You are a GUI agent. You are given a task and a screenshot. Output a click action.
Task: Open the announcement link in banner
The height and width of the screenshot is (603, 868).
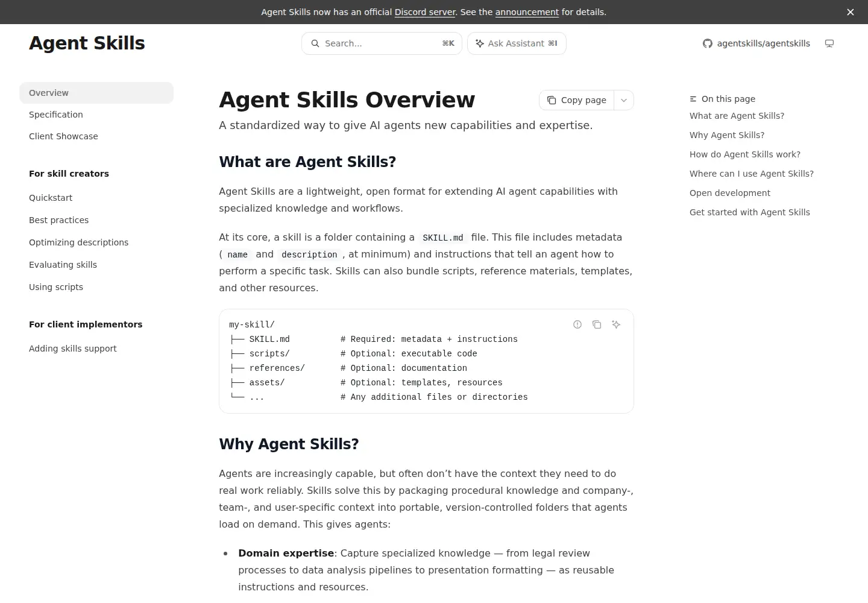coord(527,12)
